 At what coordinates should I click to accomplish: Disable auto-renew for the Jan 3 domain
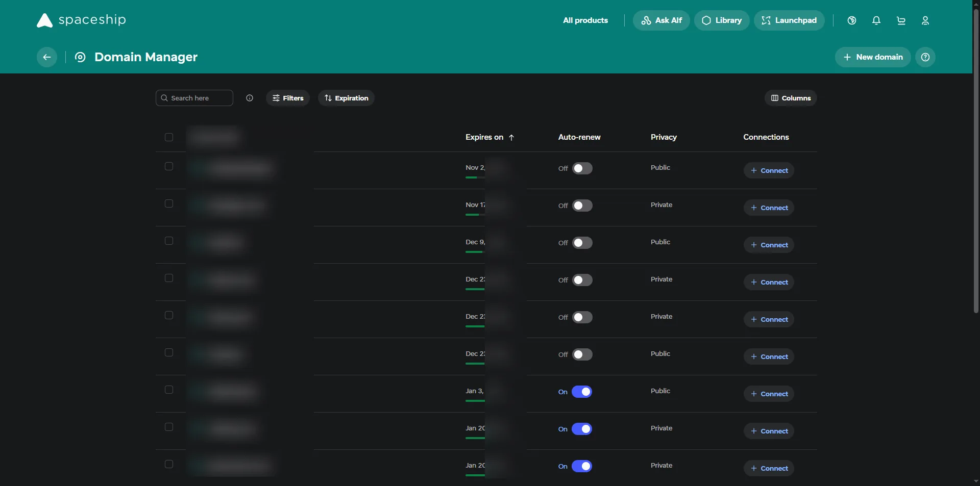pos(582,392)
